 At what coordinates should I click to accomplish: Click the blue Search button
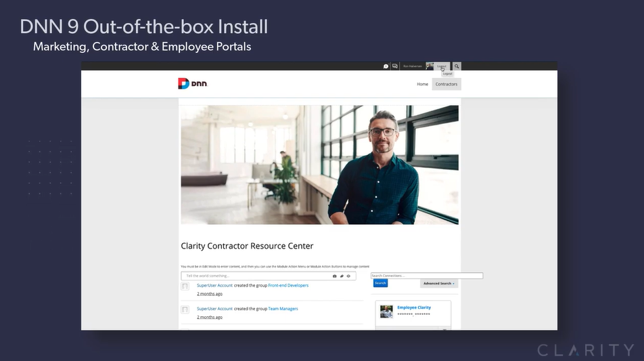380,283
